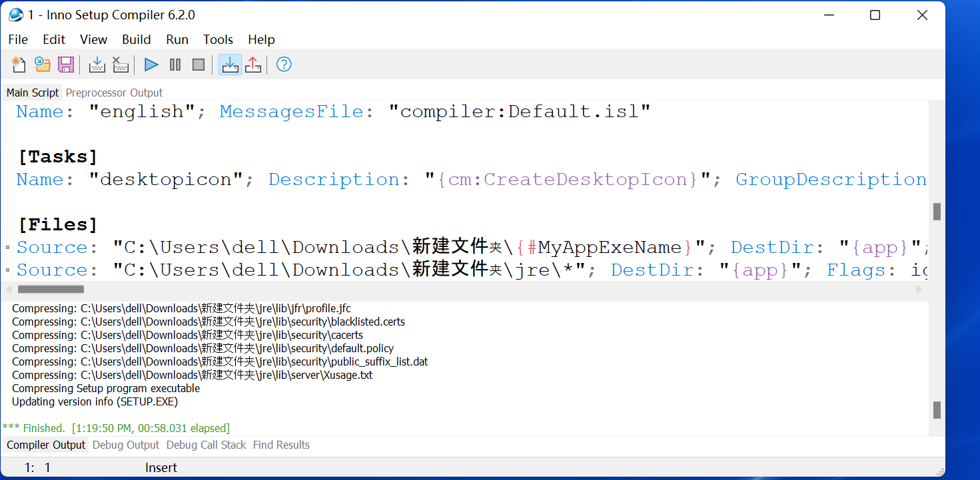Click the output line for default.policy
Image resolution: width=980 pixels, height=480 pixels.
[x=203, y=348]
